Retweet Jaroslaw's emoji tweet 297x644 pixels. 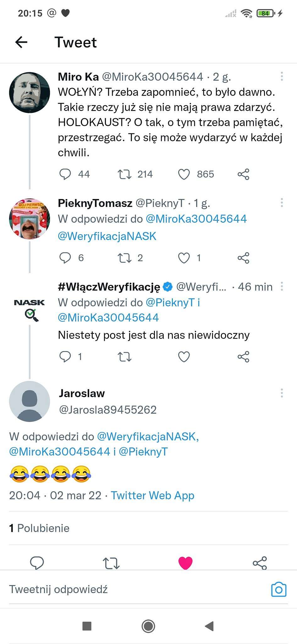pyautogui.click(x=111, y=563)
